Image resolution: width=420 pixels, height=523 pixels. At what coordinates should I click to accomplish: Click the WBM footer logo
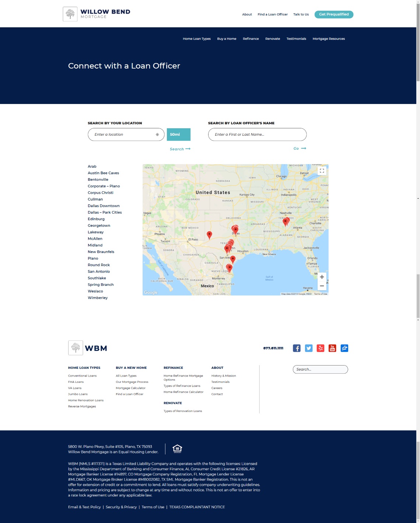pos(88,348)
